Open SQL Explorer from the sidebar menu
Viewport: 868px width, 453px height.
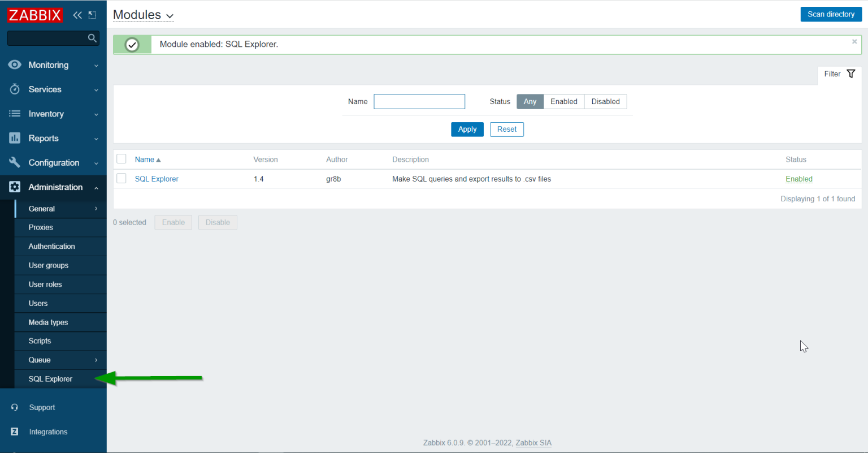[50, 379]
